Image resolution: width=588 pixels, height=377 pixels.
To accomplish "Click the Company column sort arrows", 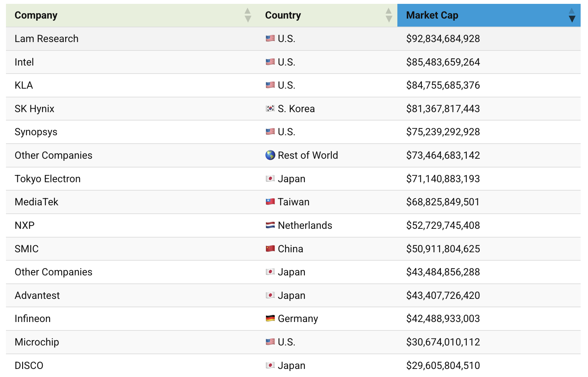I will [248, 15].
